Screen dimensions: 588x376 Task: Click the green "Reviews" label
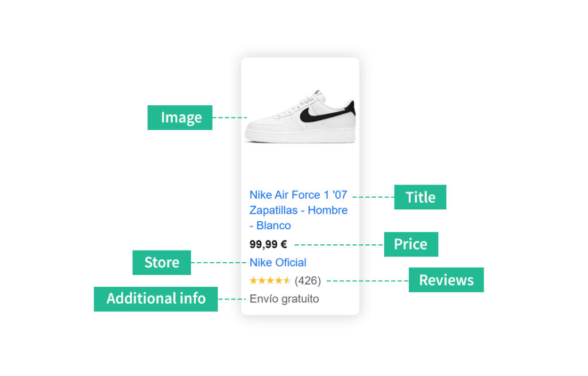[446, 280]
